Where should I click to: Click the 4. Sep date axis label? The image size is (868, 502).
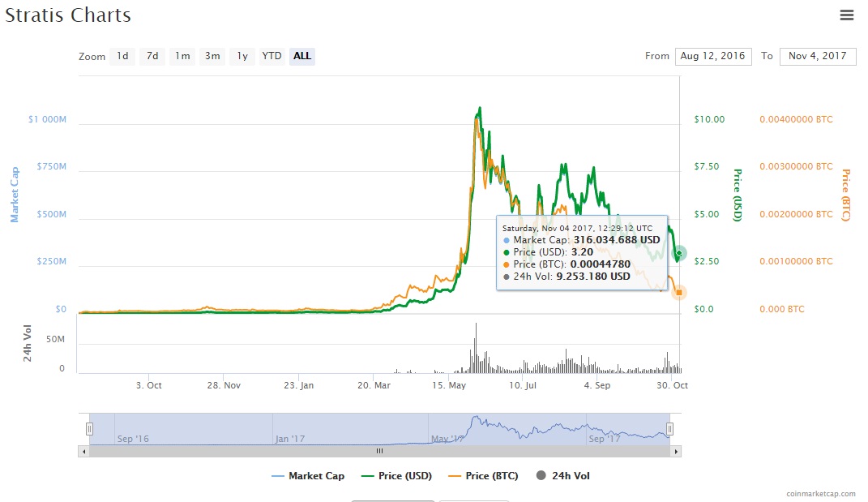pos(596,385)
